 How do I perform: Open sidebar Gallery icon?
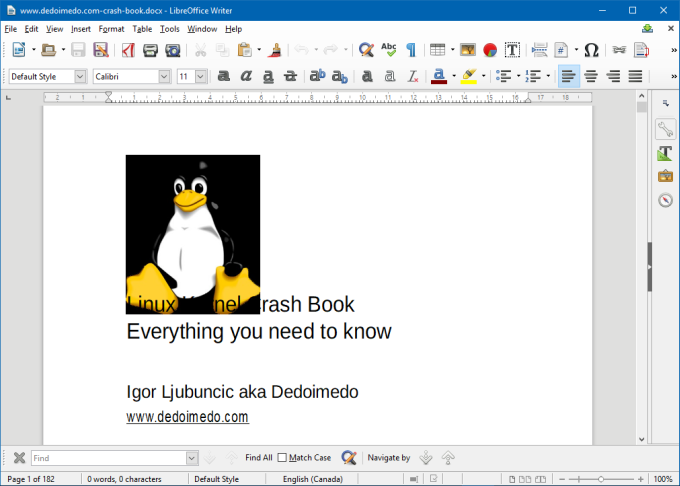(665, 176)
